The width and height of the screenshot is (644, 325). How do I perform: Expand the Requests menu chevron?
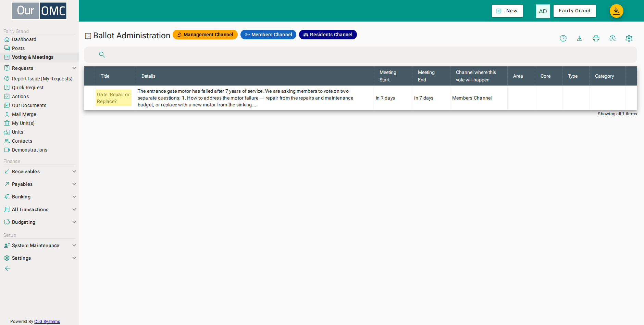pos(74,68)
